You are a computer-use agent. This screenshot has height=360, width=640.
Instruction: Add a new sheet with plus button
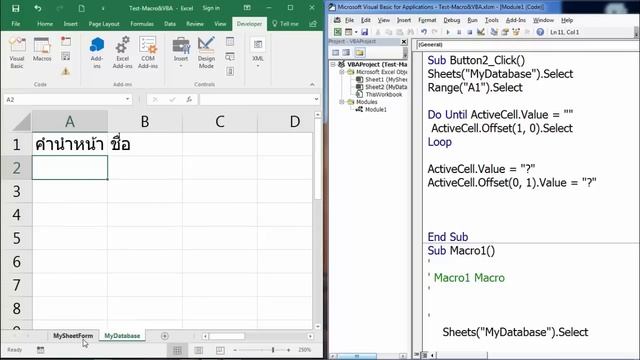point(164,336)
